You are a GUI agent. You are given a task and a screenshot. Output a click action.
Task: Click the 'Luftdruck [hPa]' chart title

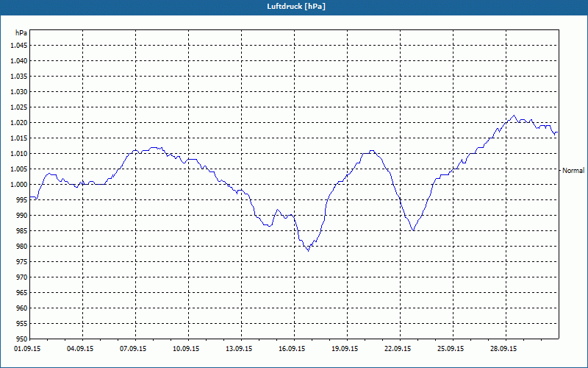pyautogui.click(x=296, y=7)
